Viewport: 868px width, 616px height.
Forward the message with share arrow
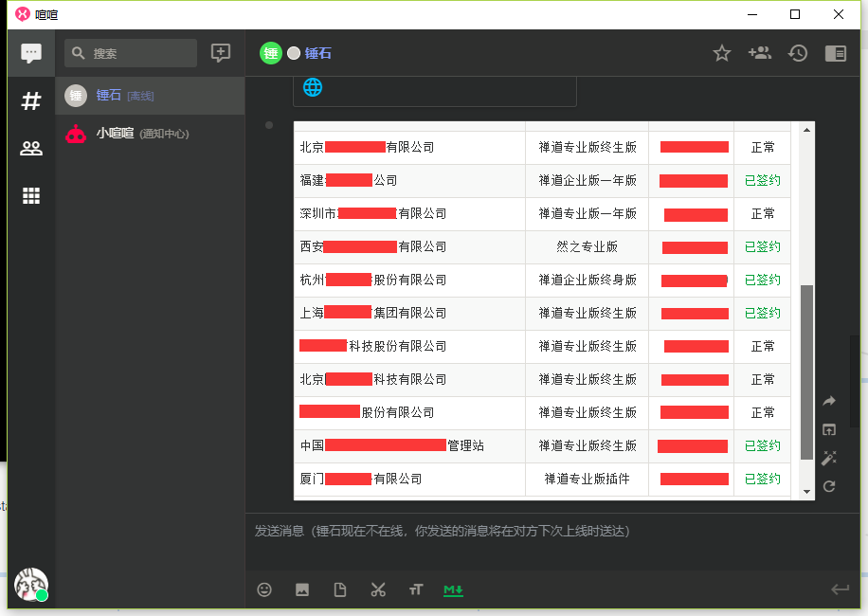pyautogui.click(x=829, y=401)
